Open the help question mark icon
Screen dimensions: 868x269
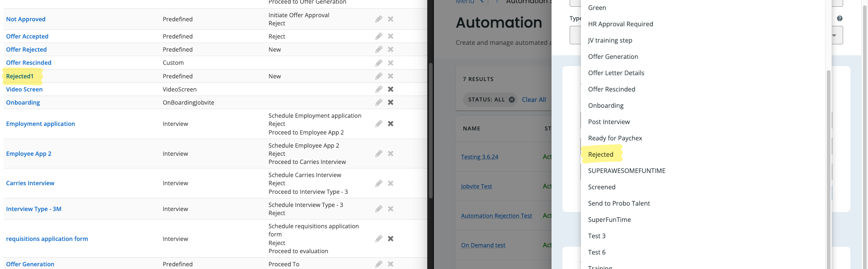(840, 19)
